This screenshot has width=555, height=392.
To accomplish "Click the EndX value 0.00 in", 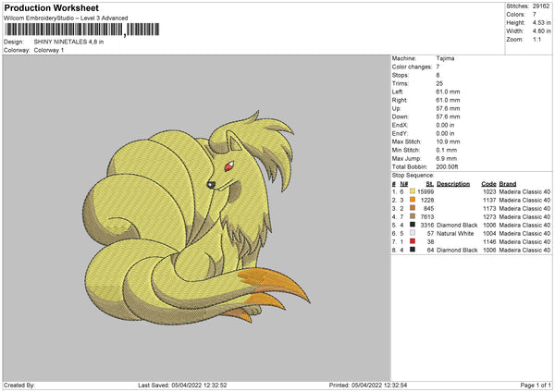I will coord(445,125).
